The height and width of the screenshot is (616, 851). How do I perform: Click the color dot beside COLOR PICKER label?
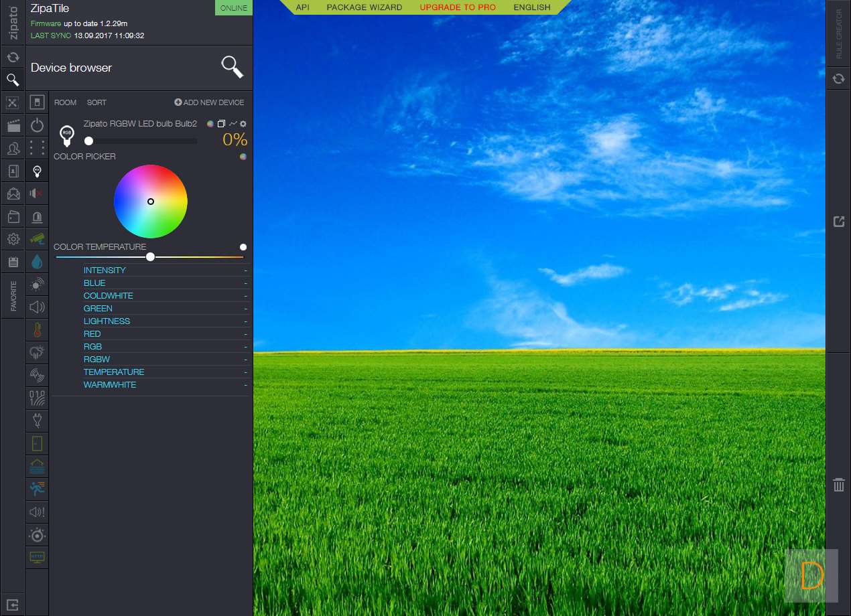[x=243, y=157]
